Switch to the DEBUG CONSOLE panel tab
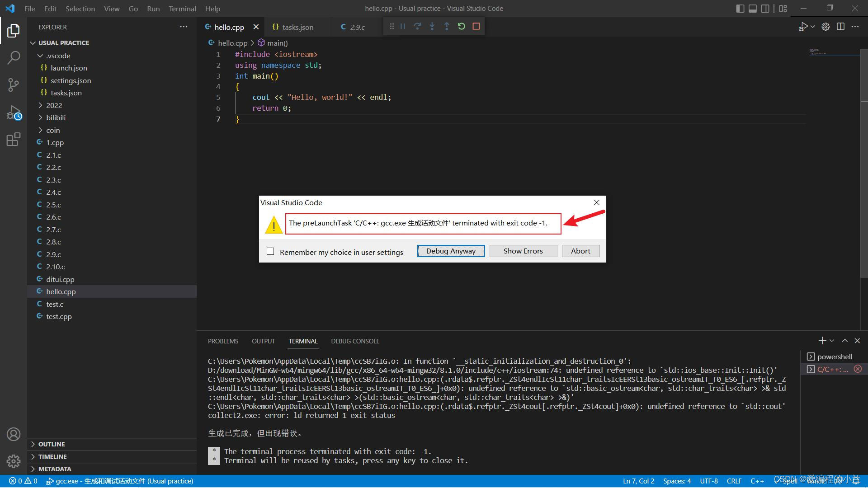 (355, 341)
